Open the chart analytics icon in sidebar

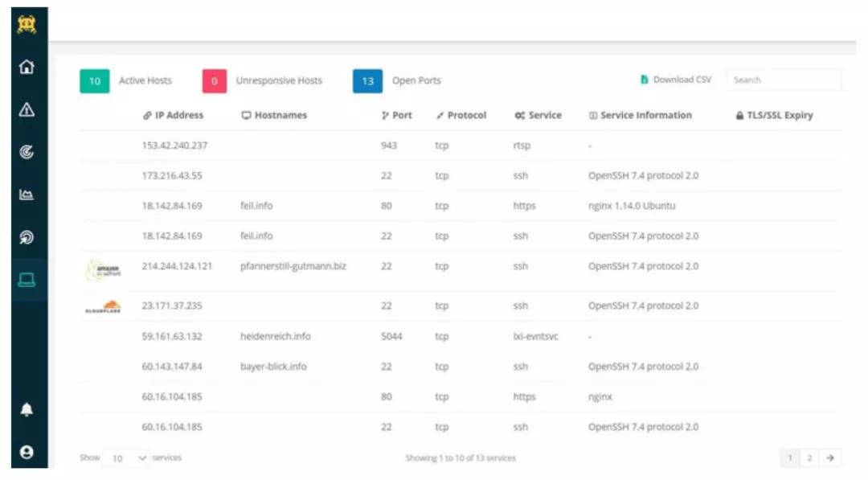click(27, 195)
